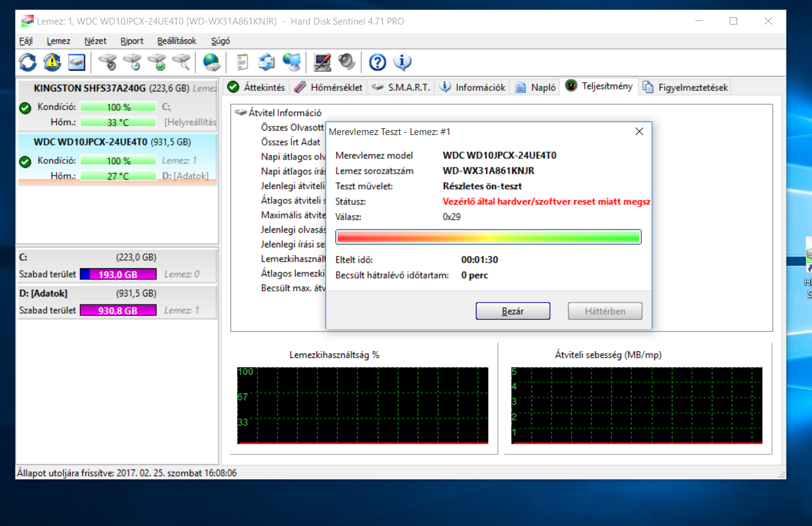Open the Beállítások menu
812x526 pixels.
(x=177, y=41)
